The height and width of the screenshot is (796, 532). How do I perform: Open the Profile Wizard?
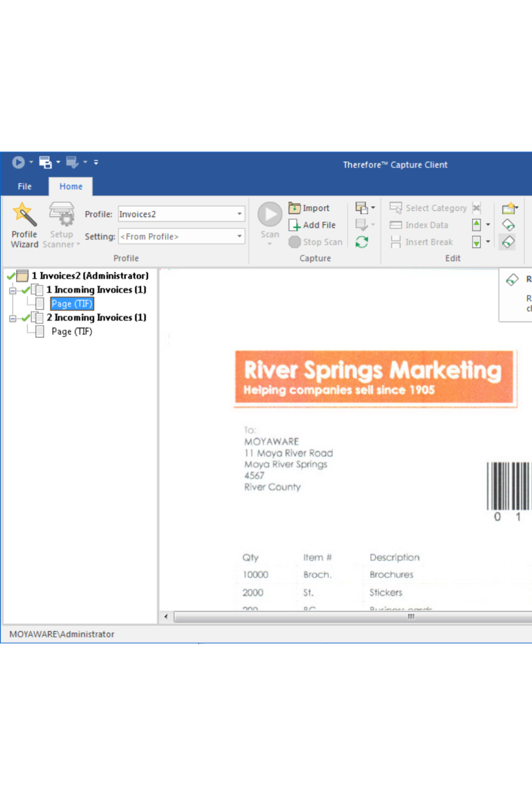click(x=24, y=225)
